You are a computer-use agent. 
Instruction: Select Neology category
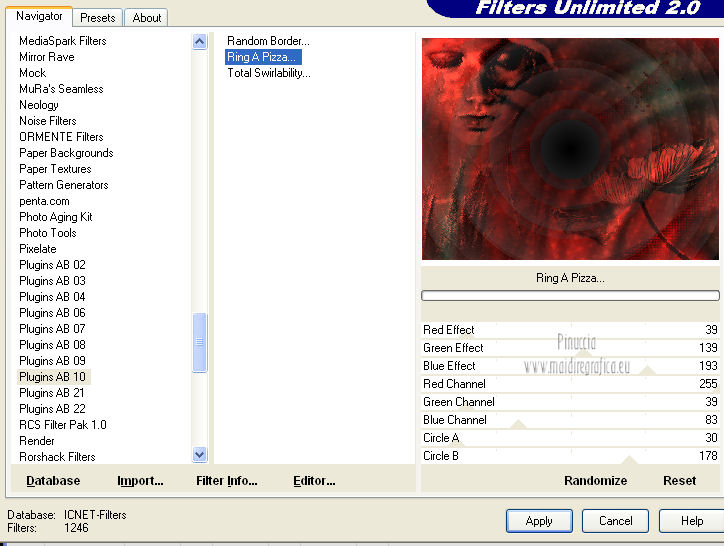(x=39, y=105)
